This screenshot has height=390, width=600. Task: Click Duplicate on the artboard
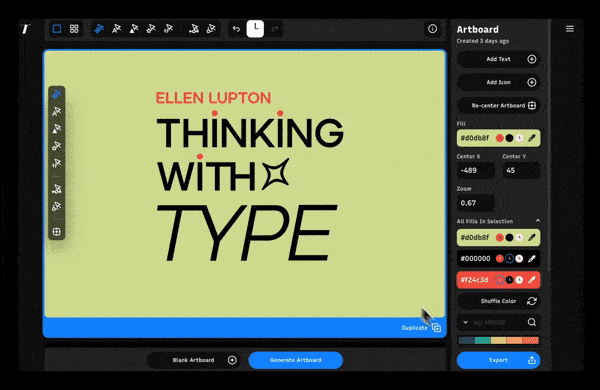421,328
